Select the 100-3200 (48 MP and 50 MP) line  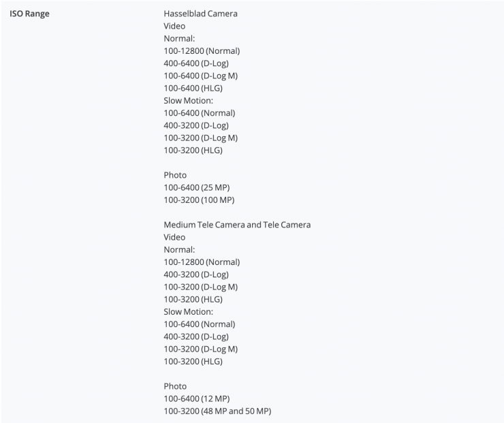point(218,411)
